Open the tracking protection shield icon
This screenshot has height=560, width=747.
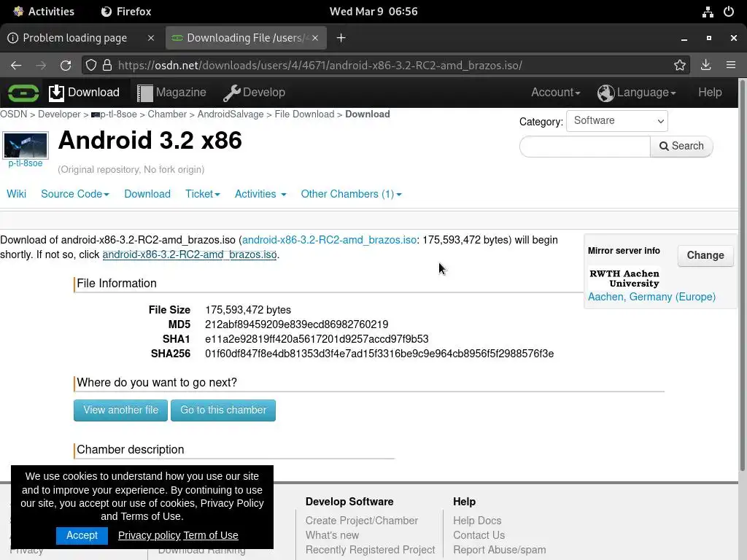click(x=91, y=65)
